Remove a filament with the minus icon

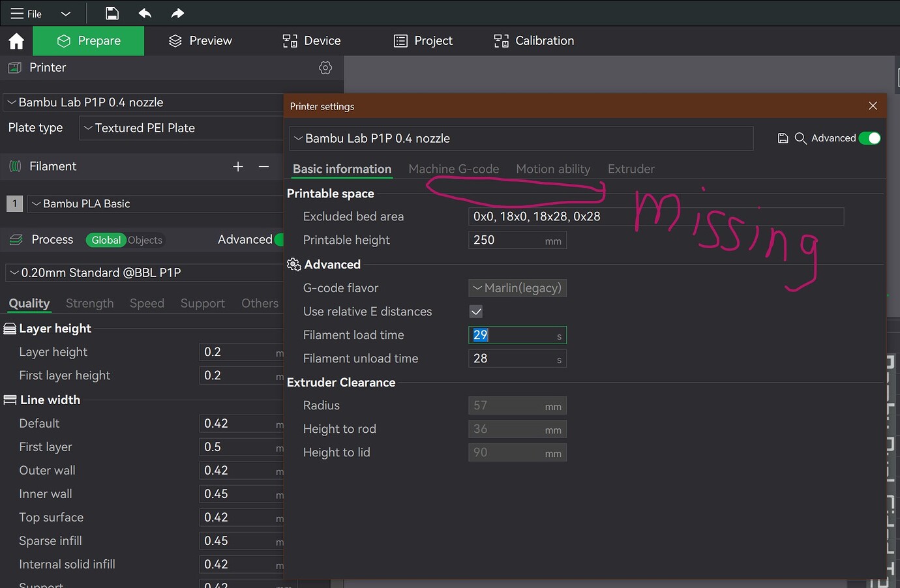[x=263, y=167]
